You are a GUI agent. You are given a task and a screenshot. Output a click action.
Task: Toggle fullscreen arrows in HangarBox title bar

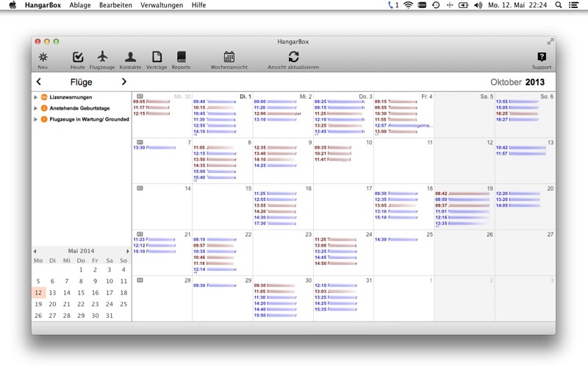[x=550, y=42]
